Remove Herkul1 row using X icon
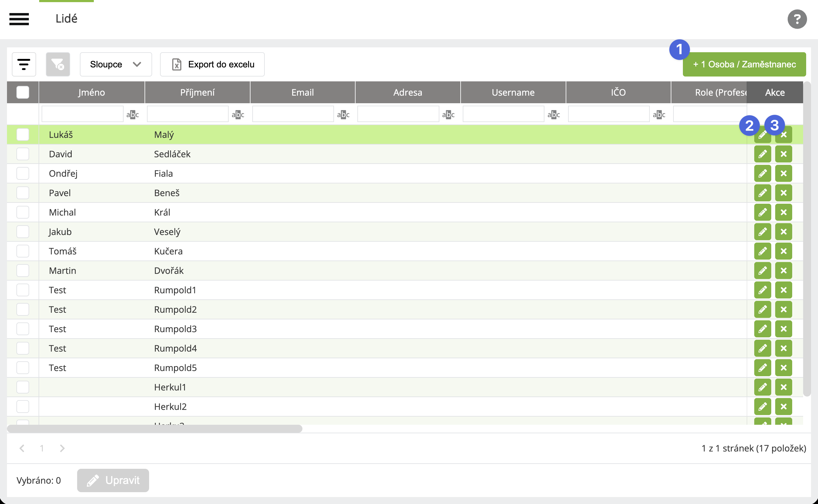The width and height of the screenshot is (818, 504). click(783, 387)
